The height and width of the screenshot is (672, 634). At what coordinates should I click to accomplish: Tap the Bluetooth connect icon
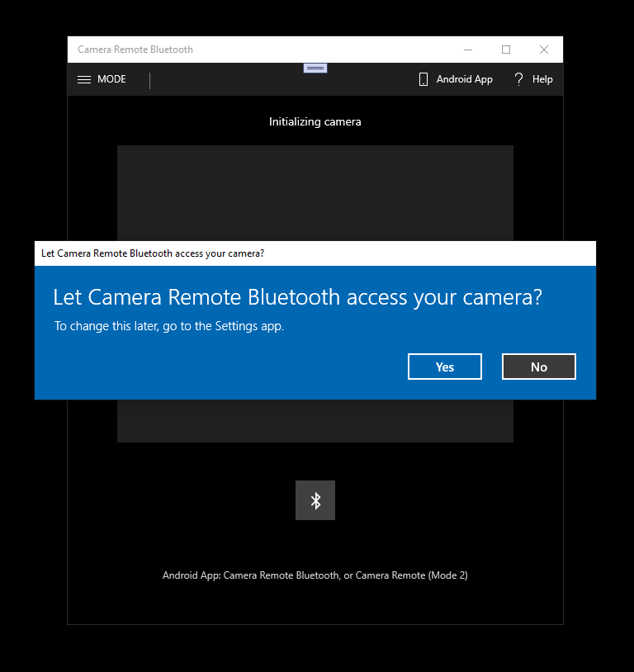[x=315, y=500]
